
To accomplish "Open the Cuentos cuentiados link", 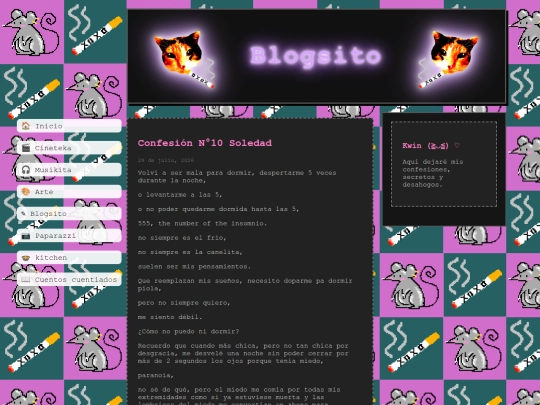I will tap(69, 279).
